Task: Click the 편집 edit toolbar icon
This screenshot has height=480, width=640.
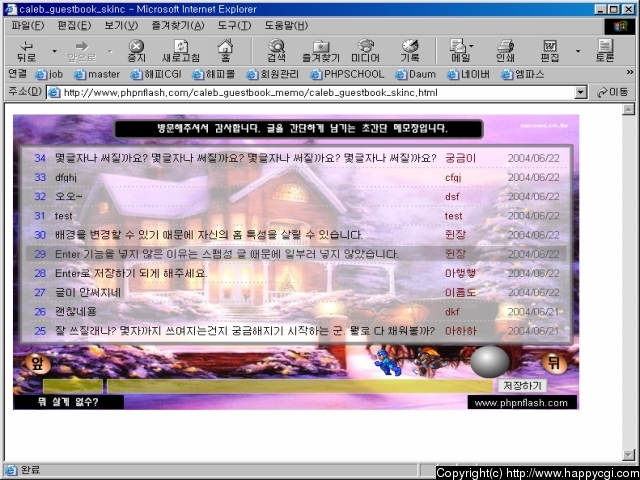Action: [x=549, y=51]
